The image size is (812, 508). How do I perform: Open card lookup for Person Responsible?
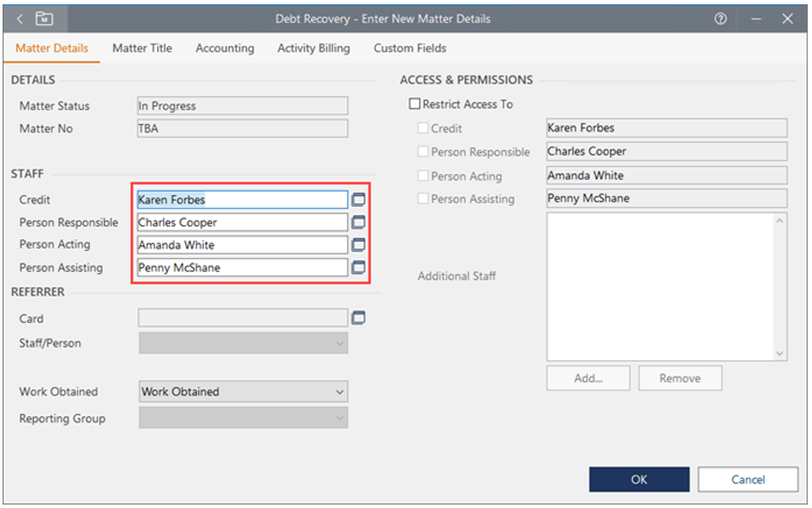(359, 223)
